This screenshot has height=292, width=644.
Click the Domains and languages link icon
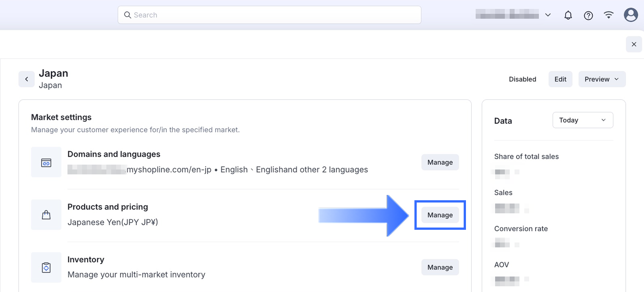point(46,162)
